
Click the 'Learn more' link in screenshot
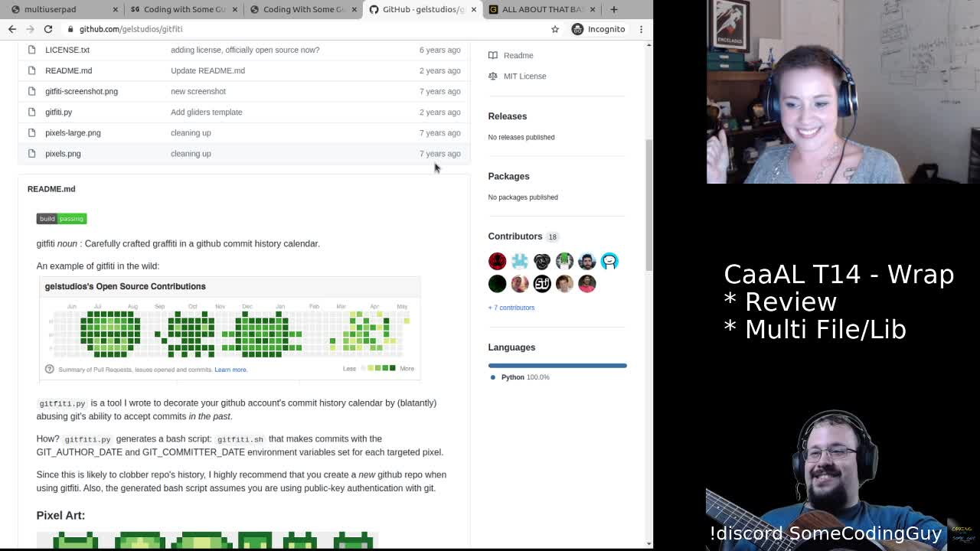pos(230,370)
